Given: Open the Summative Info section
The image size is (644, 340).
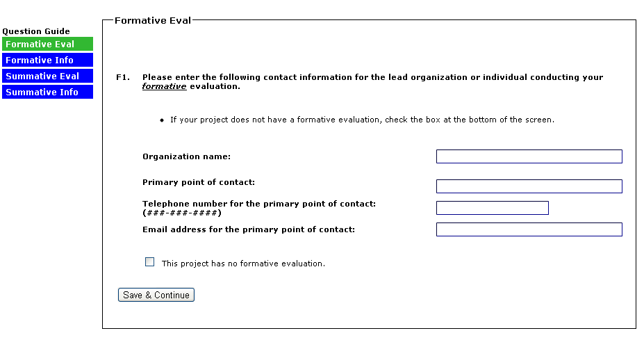Looking at the screenshot, I should point(47,92).
